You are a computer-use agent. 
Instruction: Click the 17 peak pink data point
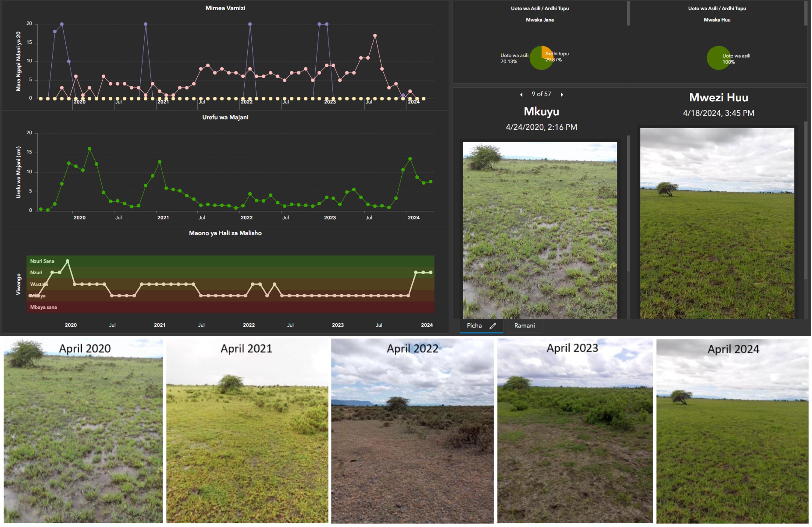click(x=375, y=35)
